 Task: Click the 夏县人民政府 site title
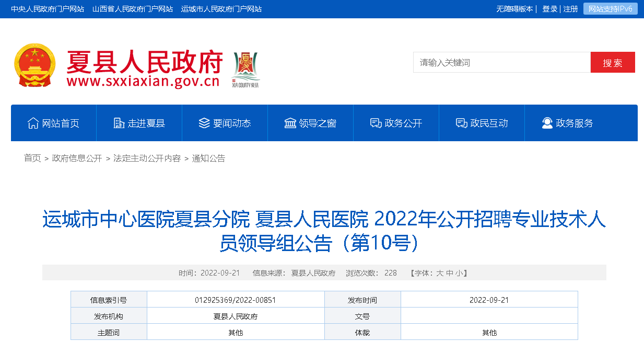[145, 62]
